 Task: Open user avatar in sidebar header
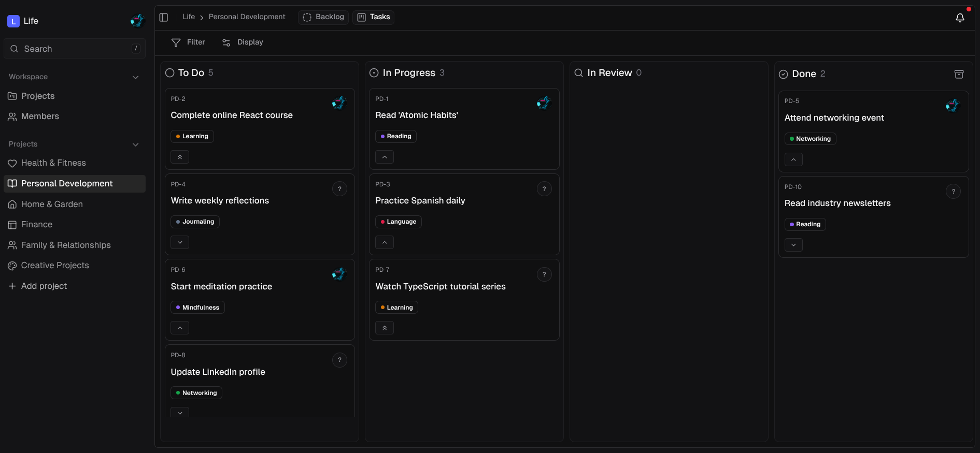[137, 21]
